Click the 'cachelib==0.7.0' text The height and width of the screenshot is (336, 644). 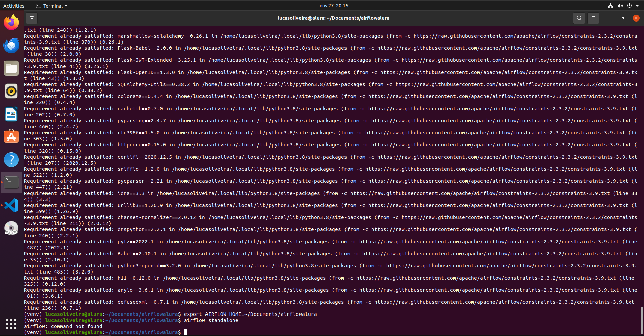point(140,109)
